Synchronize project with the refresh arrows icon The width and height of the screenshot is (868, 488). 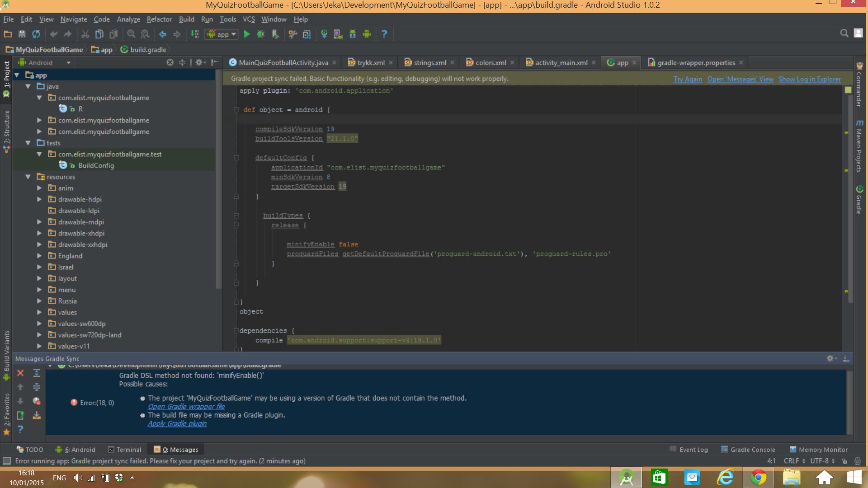point(36,34)
